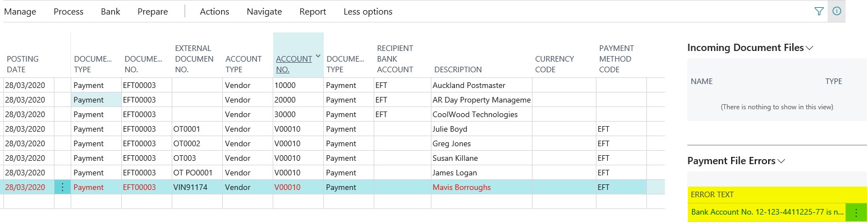868x223 pixels.
Task: Click Type header in Incoming Document Files
Action: 834,81
